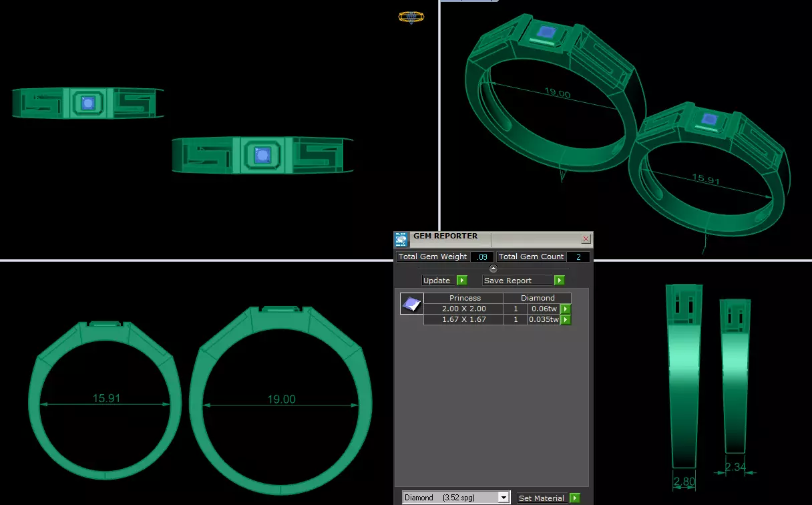Click the green arrow next to Update
Viewport: 812px width, 505px height.
pos(461,281)
